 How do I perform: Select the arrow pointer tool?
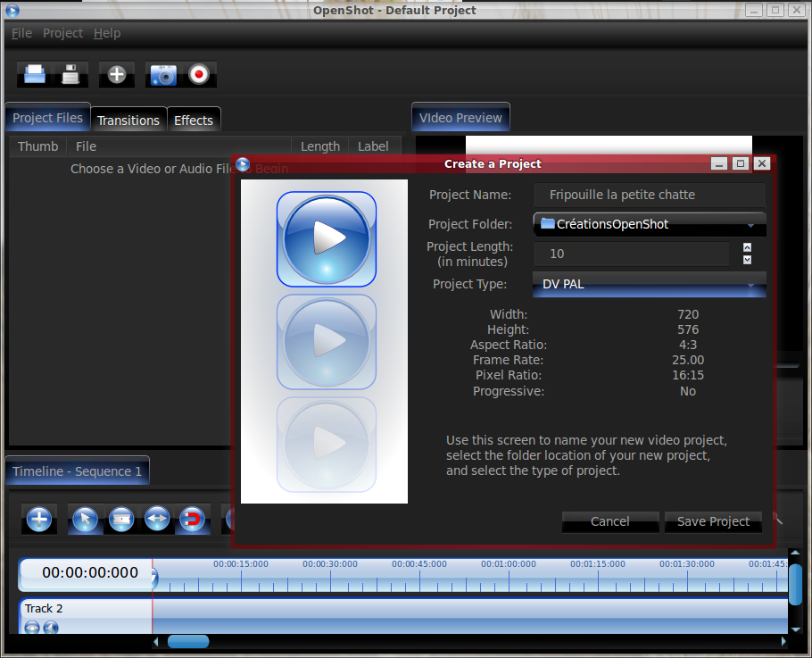(85, 519)
